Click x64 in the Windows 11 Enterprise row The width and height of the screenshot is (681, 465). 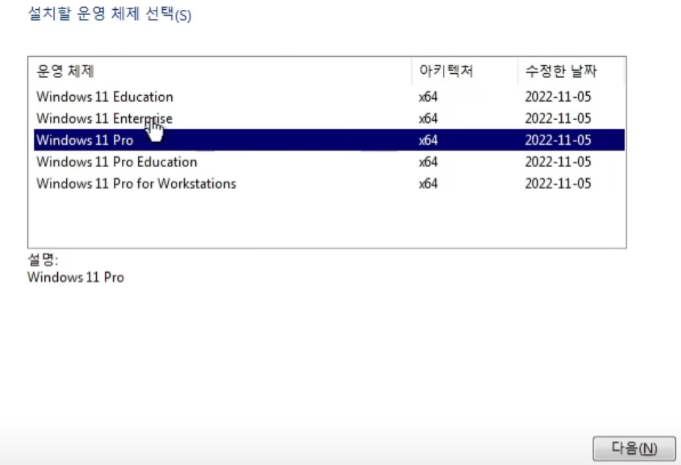pyautogui.click(x=428, y=119)
